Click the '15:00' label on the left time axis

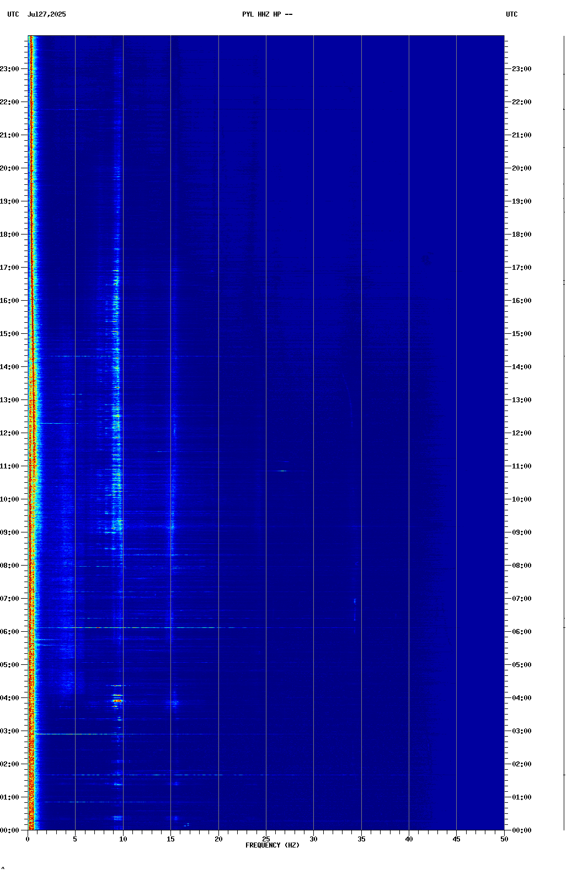9,334
